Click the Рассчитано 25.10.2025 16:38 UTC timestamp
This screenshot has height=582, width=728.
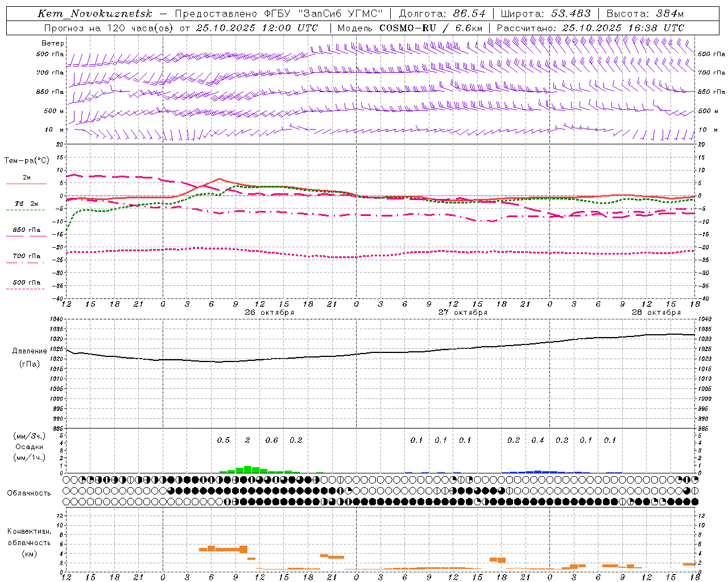point(590,28)
